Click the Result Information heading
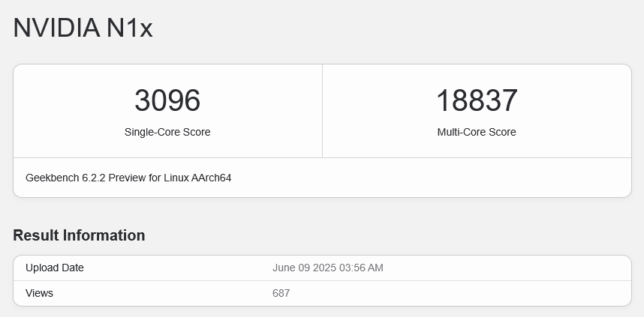Screen dimensions: 644x317 point(79,235)
